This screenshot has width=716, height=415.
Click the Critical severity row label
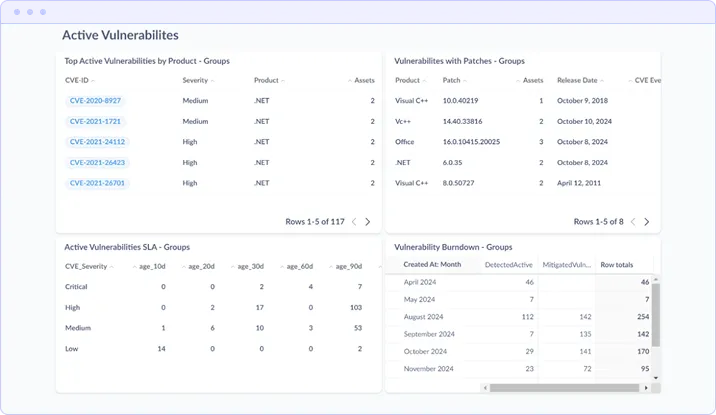76,287
